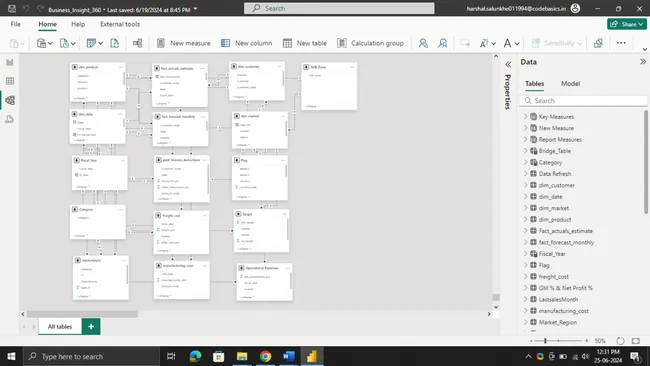The image size is (650, 366).
Task: Select the manufacturing_cost table in list
Action: (563, 310)
